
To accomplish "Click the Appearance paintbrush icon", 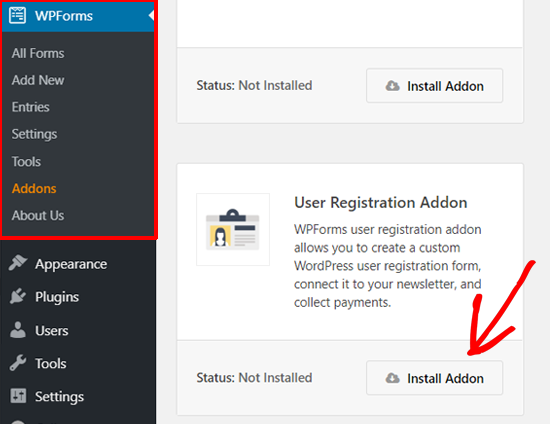I will (x=18, y=263).
